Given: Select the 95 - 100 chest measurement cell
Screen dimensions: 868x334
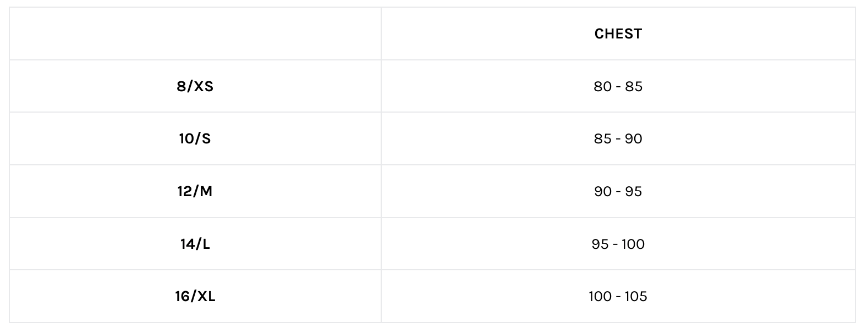Looking at the screenshot, I should point(618,244).
